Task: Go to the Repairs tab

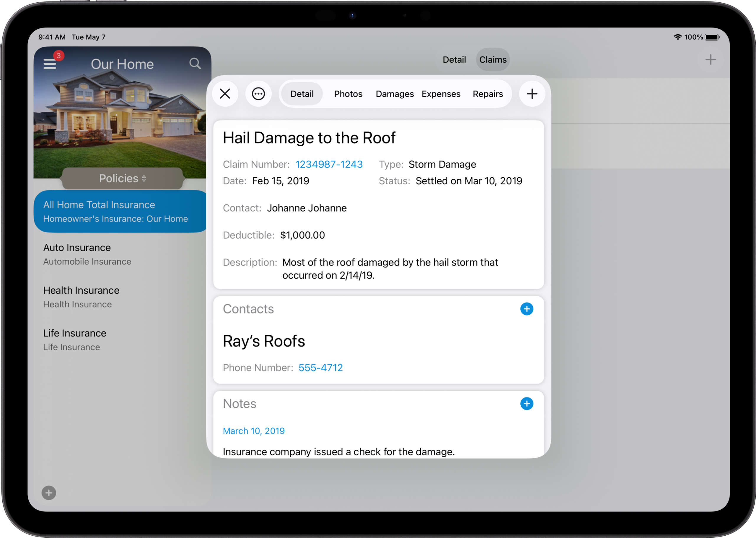Action: coord(488,94)
